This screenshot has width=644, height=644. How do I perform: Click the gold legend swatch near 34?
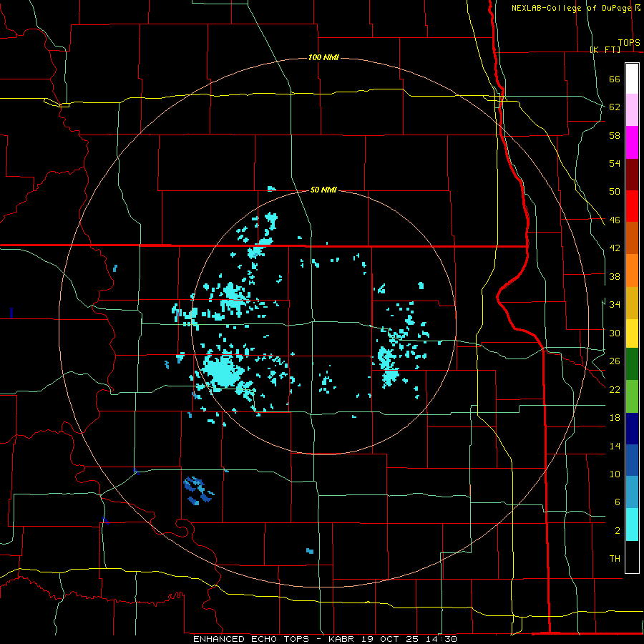click(x=632, y=303)
